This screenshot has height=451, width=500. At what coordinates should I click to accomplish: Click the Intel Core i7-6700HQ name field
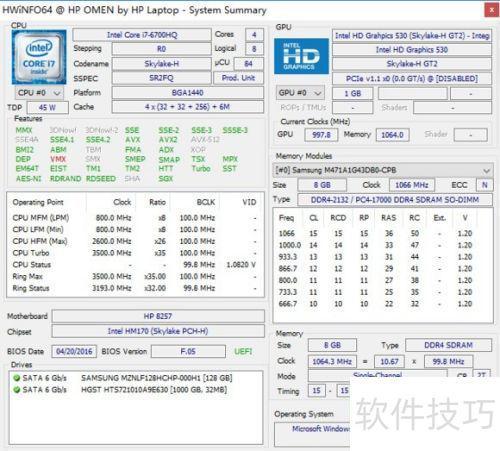142,35
